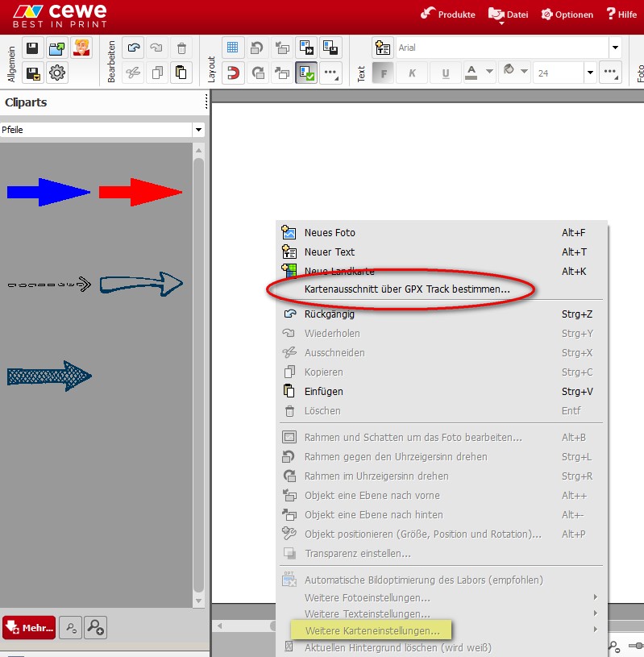This screenshot has width=644, height=657.
Task: Toggle underline text formatting
Action: [445, 73]
